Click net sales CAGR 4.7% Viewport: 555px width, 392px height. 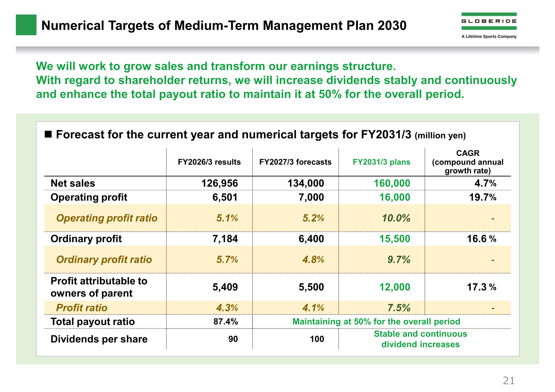click(485, 183)
